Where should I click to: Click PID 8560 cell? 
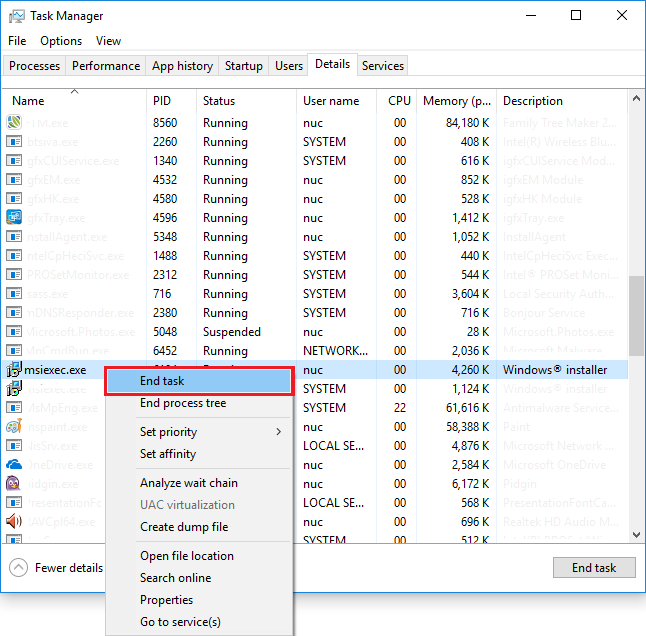(165, 123)
